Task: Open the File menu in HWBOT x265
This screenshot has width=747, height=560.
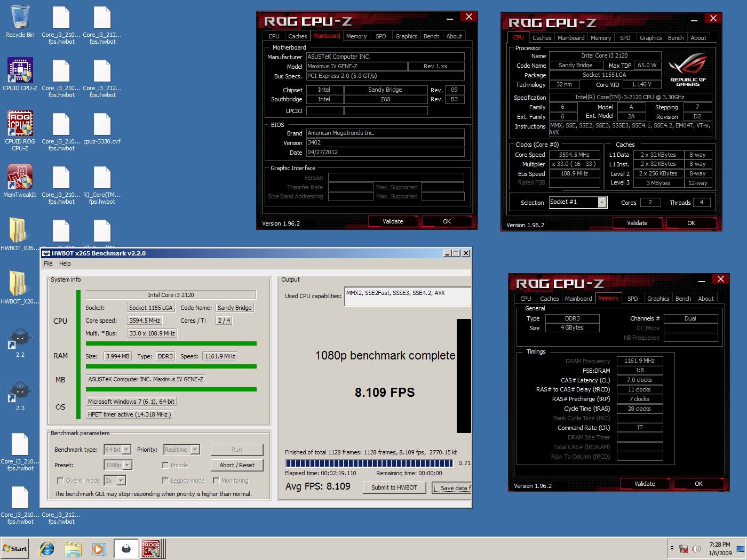Action: [x=48, y=263]
